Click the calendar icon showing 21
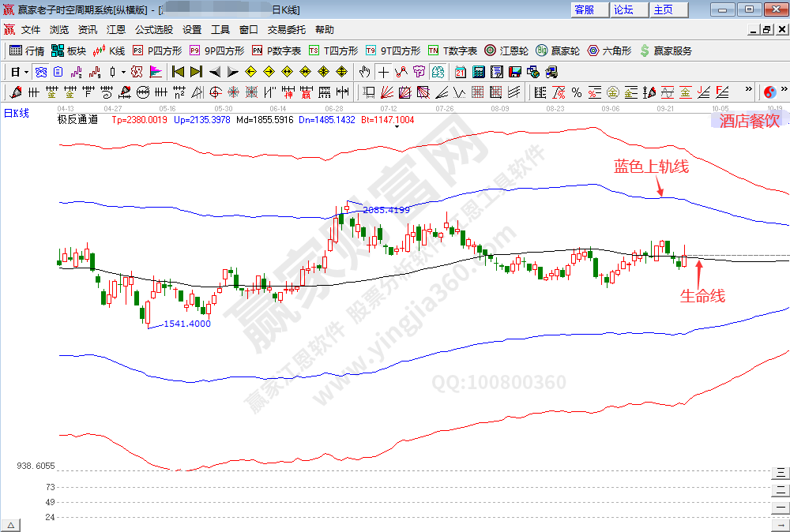Image resolution: width=790 pixels, height=532 pixels. tap(460, 71)
